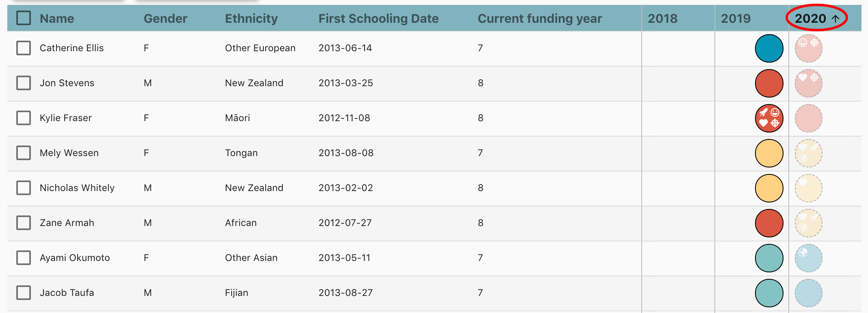Click Mely Wessen's yellow 2019 swatch

[769, 153]
